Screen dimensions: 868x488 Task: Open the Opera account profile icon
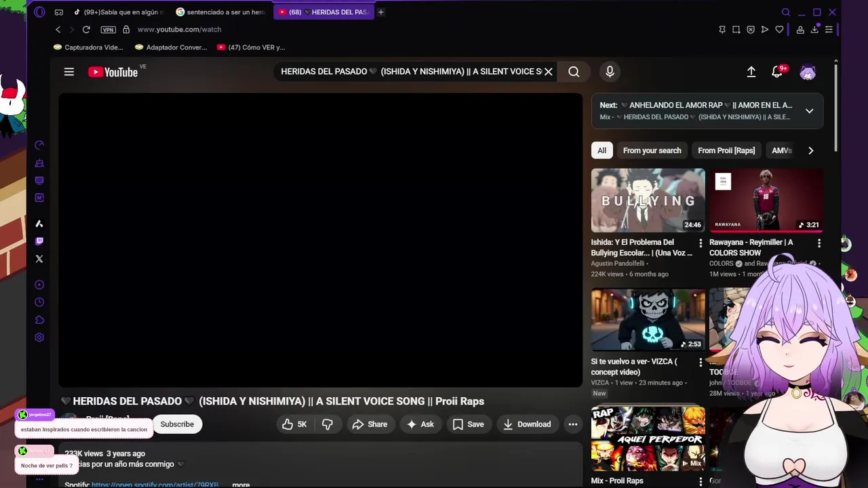click(800, 30)
